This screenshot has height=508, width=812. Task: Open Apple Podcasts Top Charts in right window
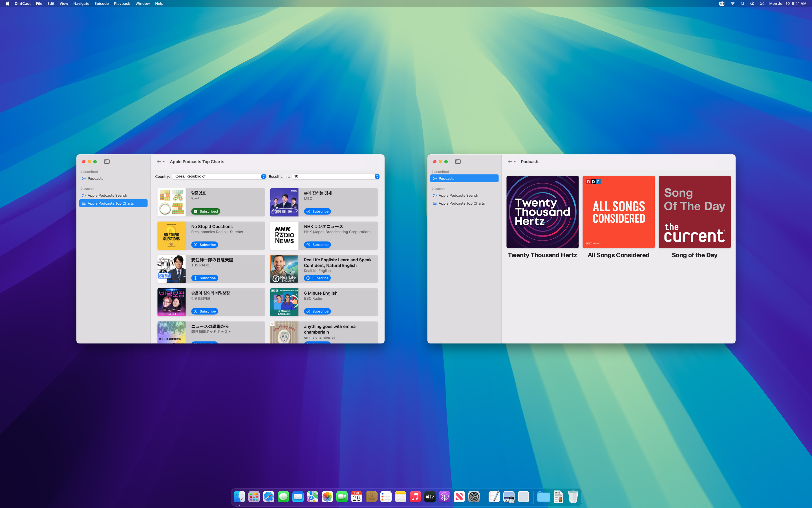coord(464,203)
